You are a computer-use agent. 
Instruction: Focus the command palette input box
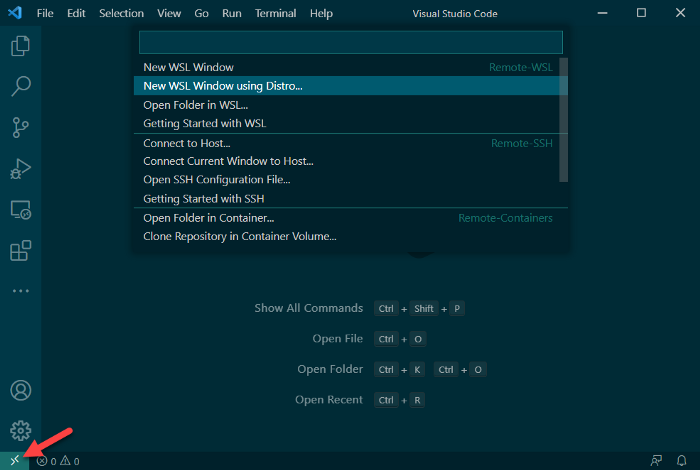350,42
